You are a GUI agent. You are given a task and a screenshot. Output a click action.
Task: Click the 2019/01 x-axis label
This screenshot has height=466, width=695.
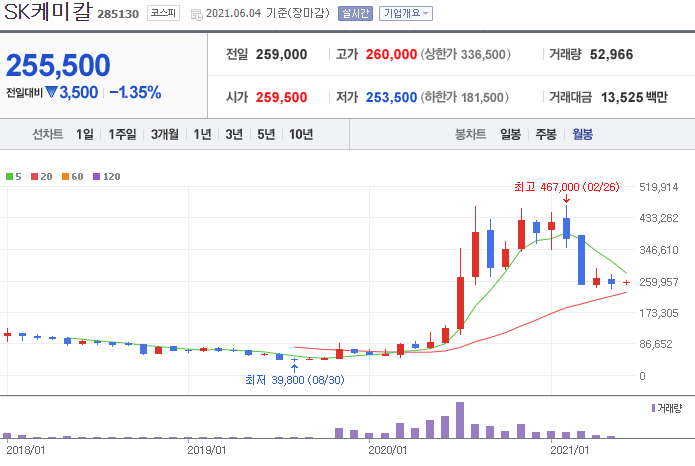point(207,450)
